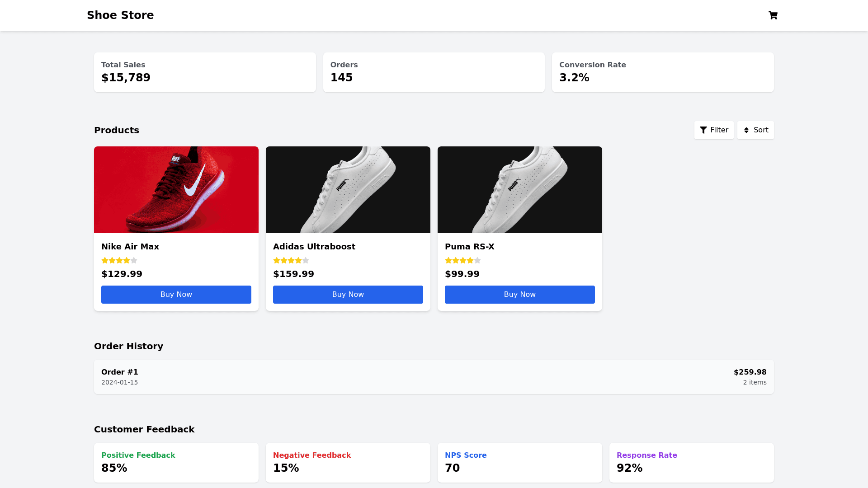Image resolution: width=868 pixels, height=488 pixels.
Task: Click the Total Sales card
Action: tap(205, 72)
